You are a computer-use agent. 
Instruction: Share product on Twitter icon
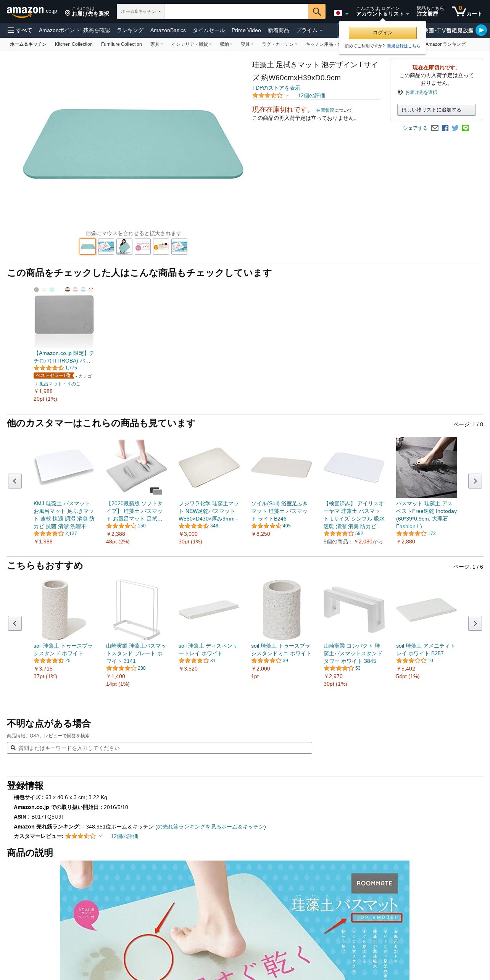455,128
